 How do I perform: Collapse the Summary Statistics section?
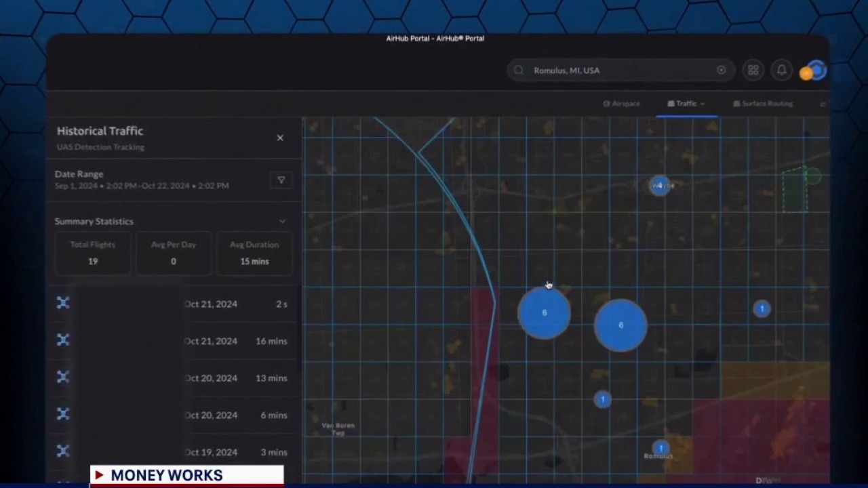(282, 221)
